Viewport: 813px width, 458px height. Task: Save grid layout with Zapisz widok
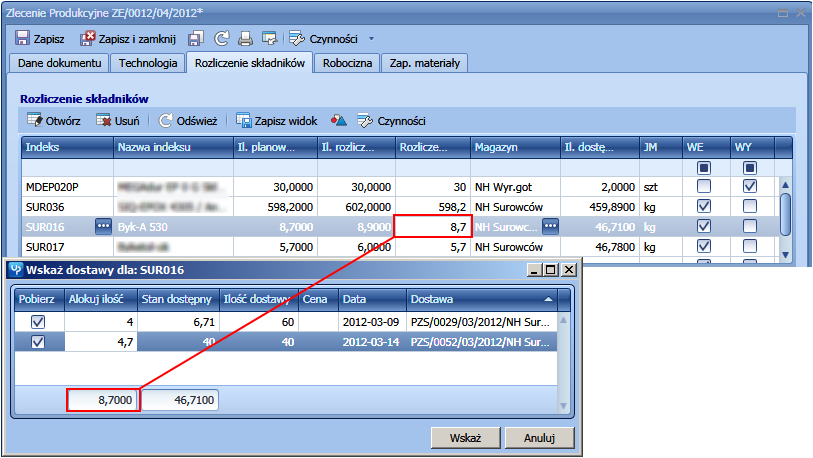pyautogui.click(x=277, y=120)
